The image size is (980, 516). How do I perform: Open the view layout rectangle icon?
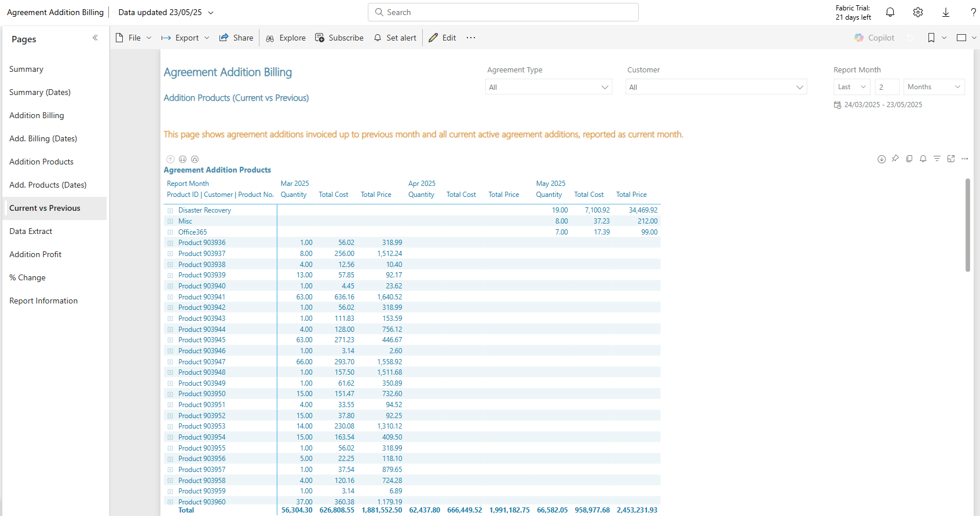point(961,38)
